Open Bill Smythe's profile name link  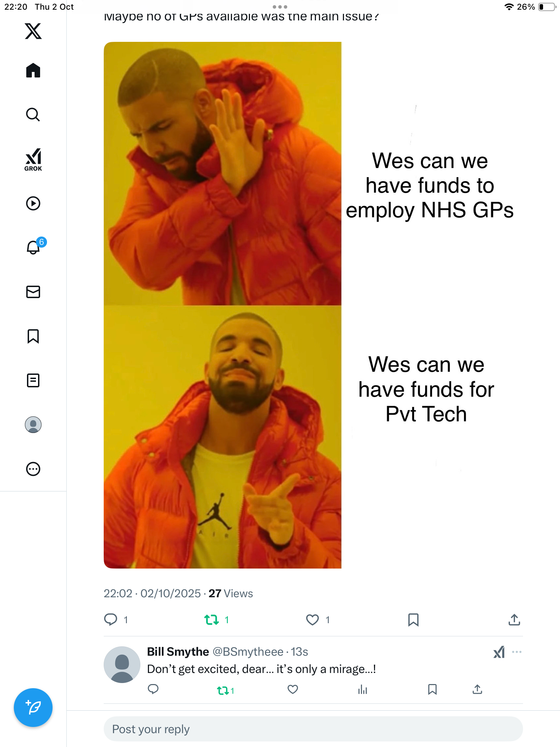[x=178, y=652]
